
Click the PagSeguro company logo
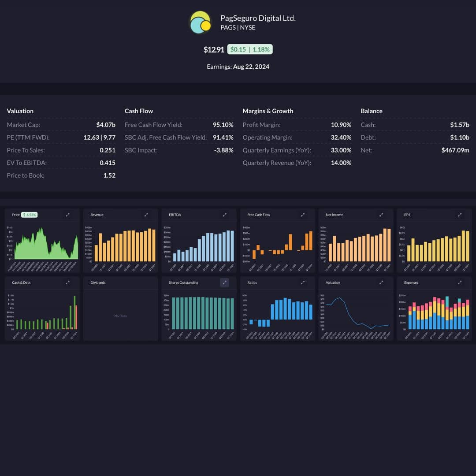click(201, 22)
